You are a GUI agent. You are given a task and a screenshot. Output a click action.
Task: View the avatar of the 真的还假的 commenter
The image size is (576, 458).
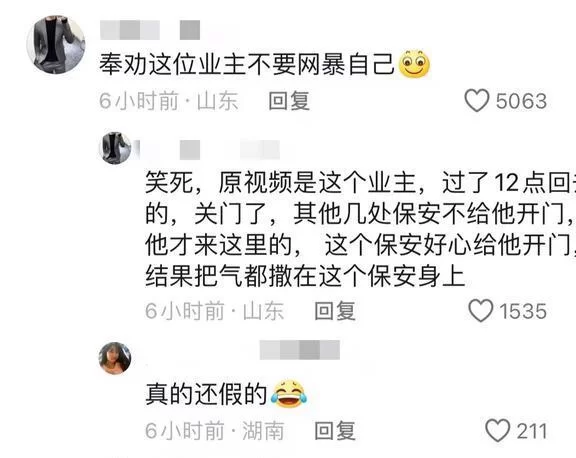[x=115, y=358]
